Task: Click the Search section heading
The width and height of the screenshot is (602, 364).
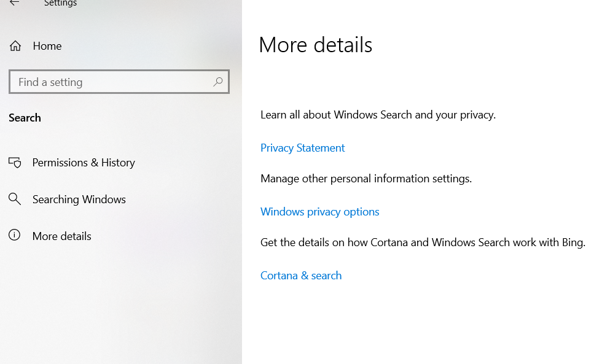Action: click(25, 118)
